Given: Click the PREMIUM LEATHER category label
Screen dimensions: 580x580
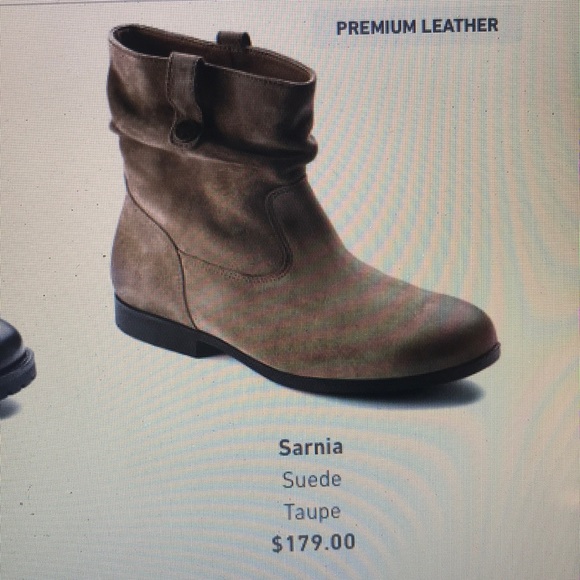Looking at the screenshot, I should 417,27.
